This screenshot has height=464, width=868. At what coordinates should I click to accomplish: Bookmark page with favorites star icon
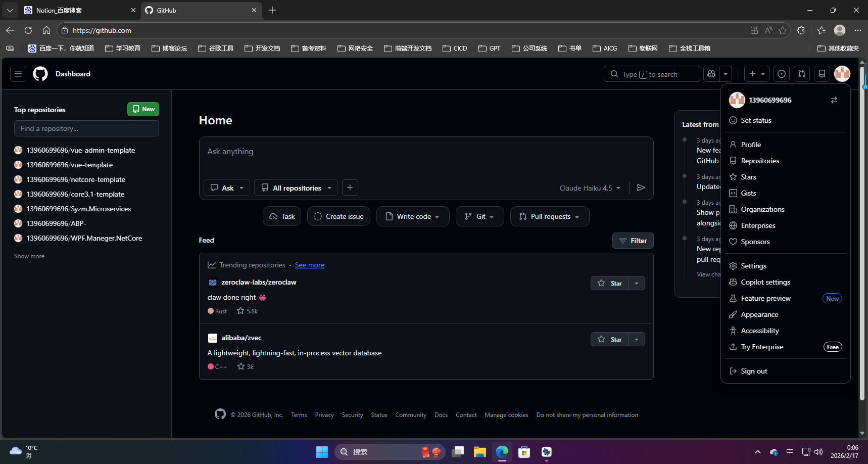(783, 30)
